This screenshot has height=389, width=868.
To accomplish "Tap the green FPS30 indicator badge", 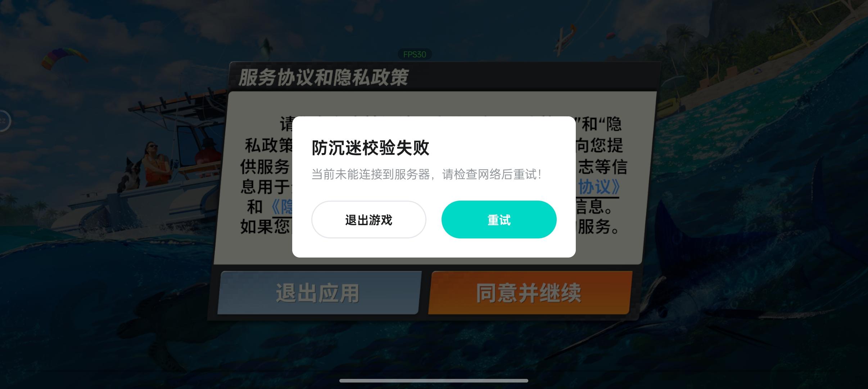I will coord(415,54).
